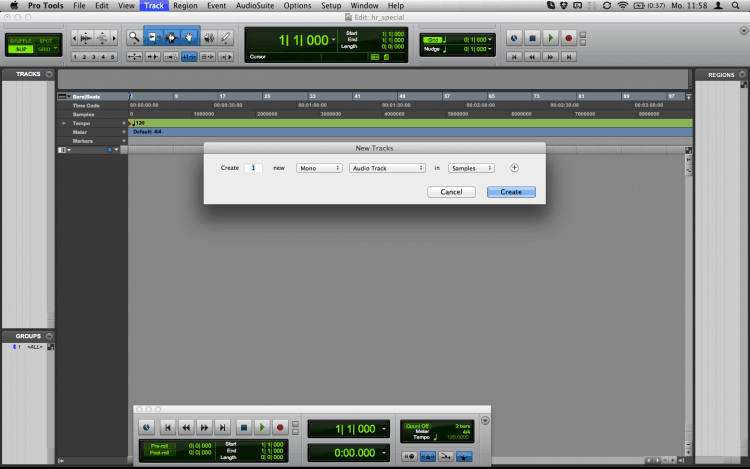Select the Trim tool
750x469 pixels.
tap(153, 37)
